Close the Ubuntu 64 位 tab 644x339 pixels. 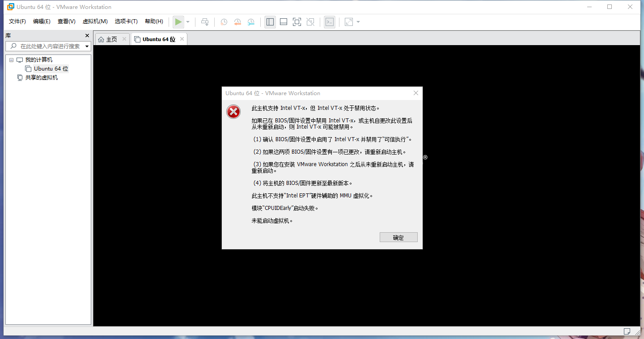coord(182,39)
